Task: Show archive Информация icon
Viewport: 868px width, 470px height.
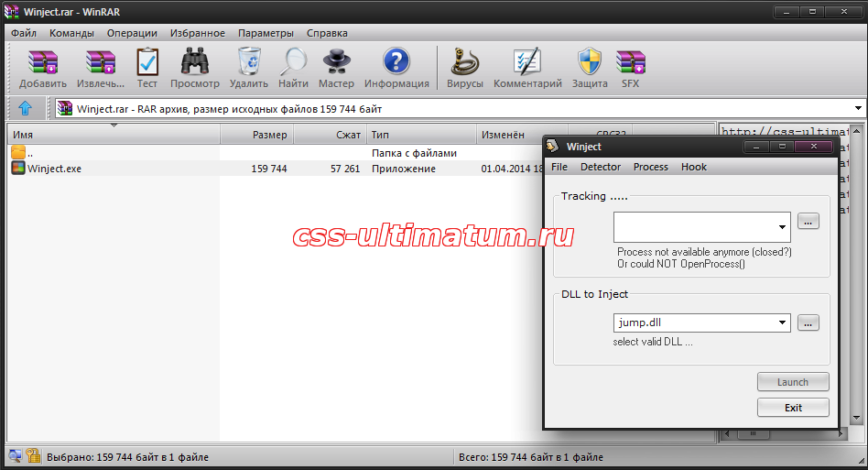Action: (x=396, y=61)
